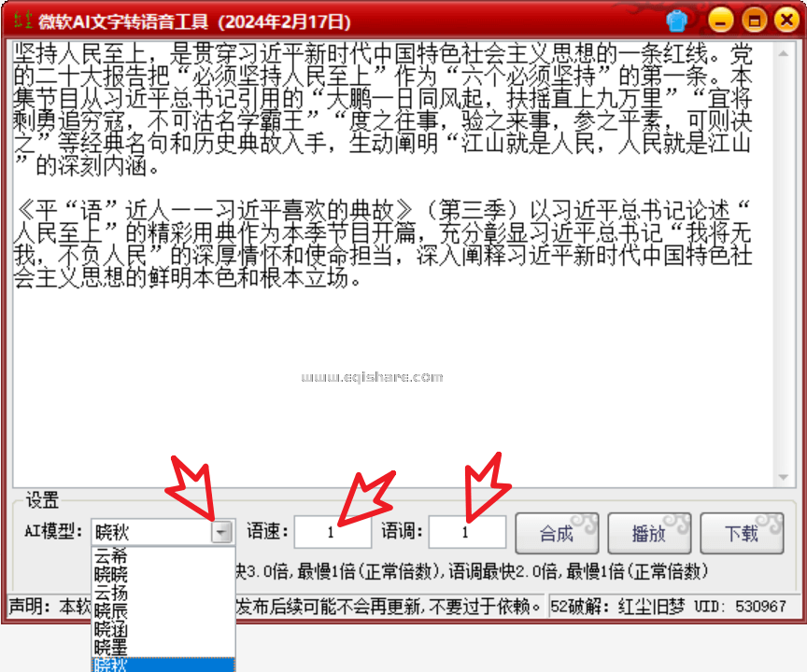Choose 晓涵 from the model list
The width and height of the screenshot is (807, 672).
pos(111,628)
